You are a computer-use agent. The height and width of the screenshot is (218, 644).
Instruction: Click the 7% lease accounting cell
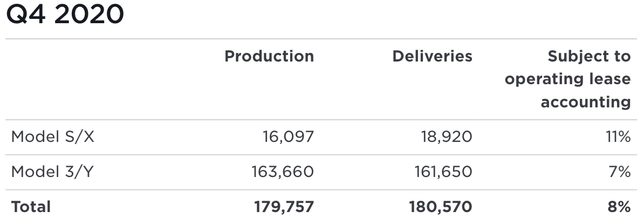click(620, 172)
